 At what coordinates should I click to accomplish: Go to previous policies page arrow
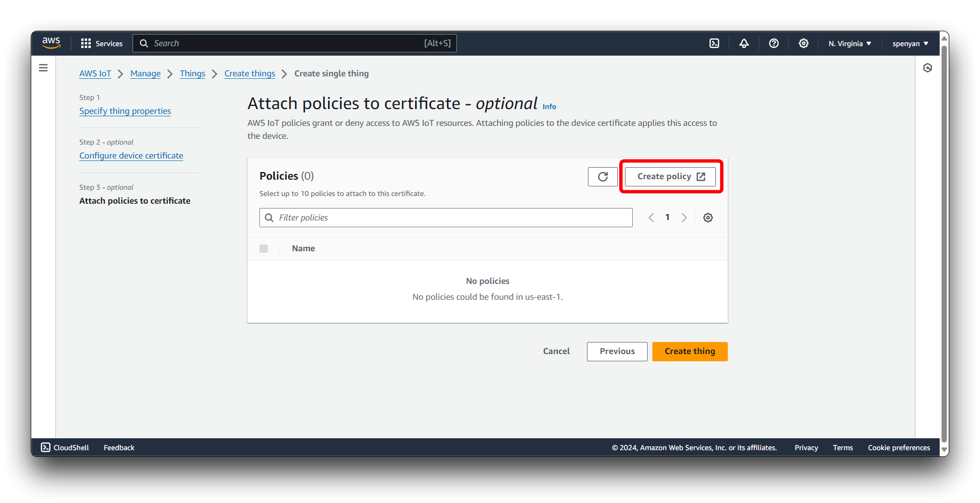(x=651, y=218)
